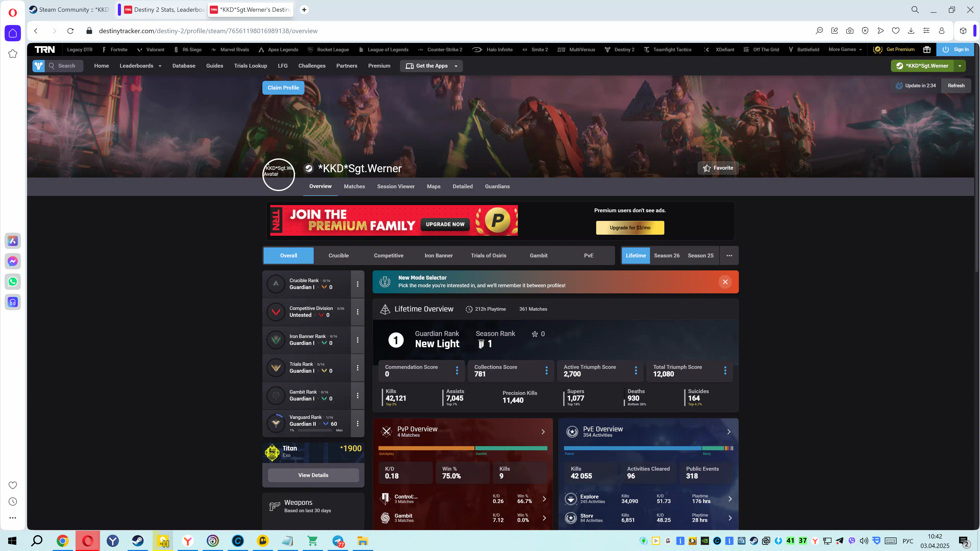
Task: Open Active Triumph Score options dots
Action: click(636, 370)
